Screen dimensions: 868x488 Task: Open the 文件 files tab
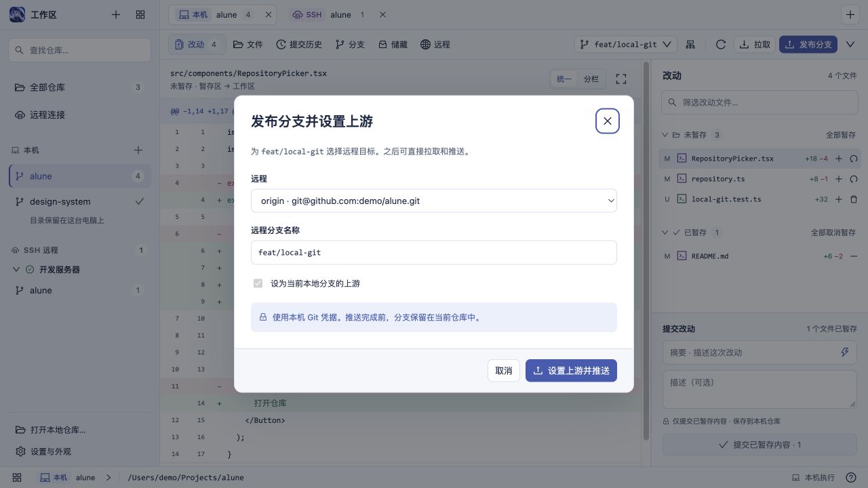248,44
